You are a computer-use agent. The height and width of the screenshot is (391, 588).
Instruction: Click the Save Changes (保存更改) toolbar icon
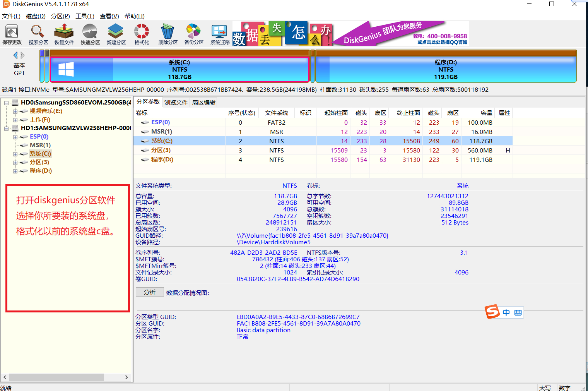pos(12,34)
